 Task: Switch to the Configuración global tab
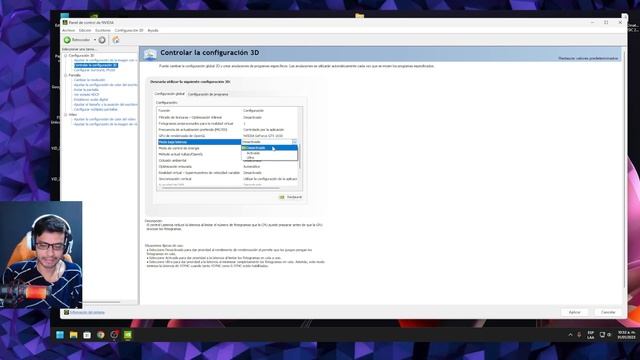pyautogui.click(x=169, y=94)
